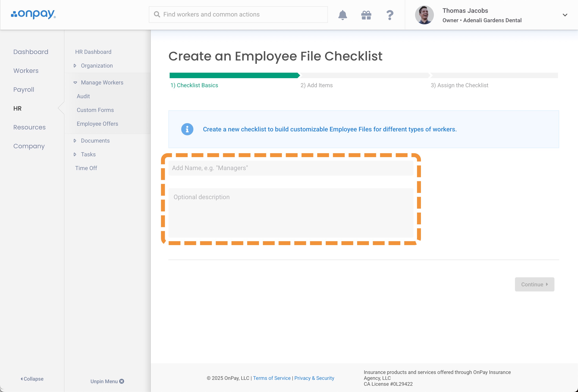This screenshot has height=392, width=578.
Task: Open the user account dropdown chevron
Action: click(565, 15)
